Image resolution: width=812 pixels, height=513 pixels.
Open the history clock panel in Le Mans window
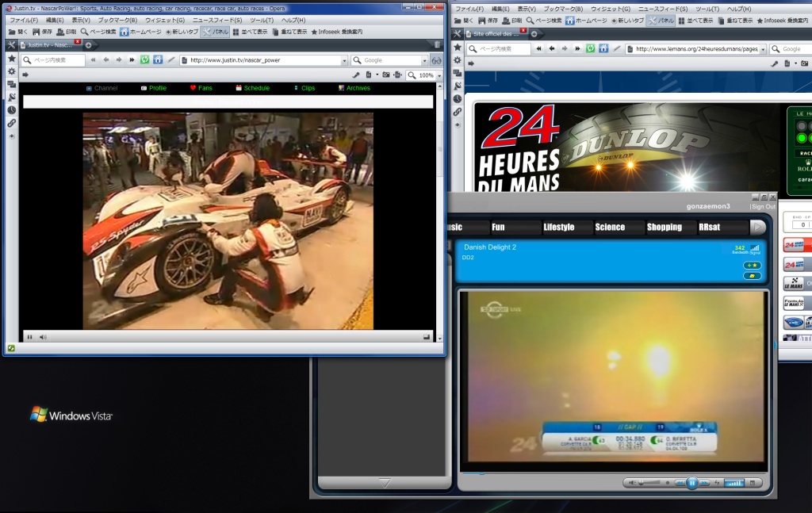[x=458, y=99]
